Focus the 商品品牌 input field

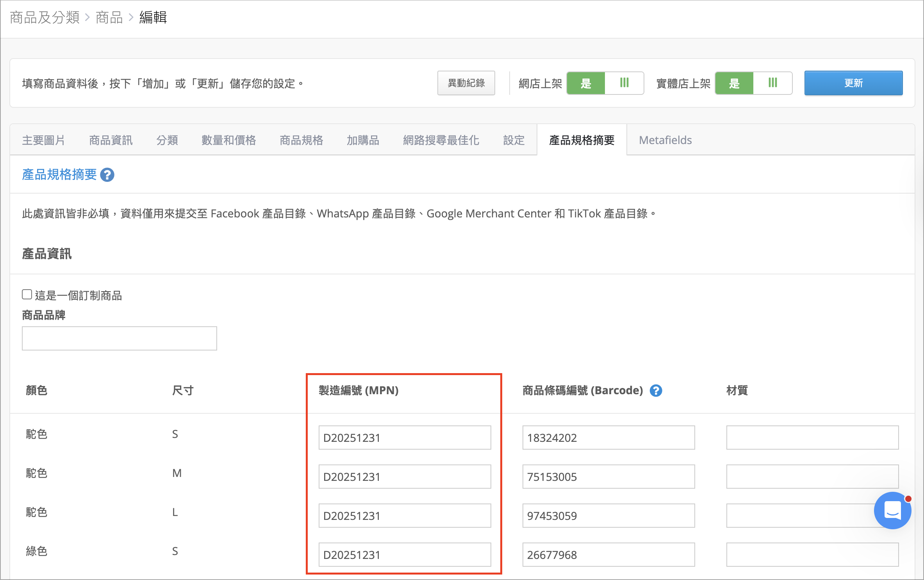(x=120, y=338)
